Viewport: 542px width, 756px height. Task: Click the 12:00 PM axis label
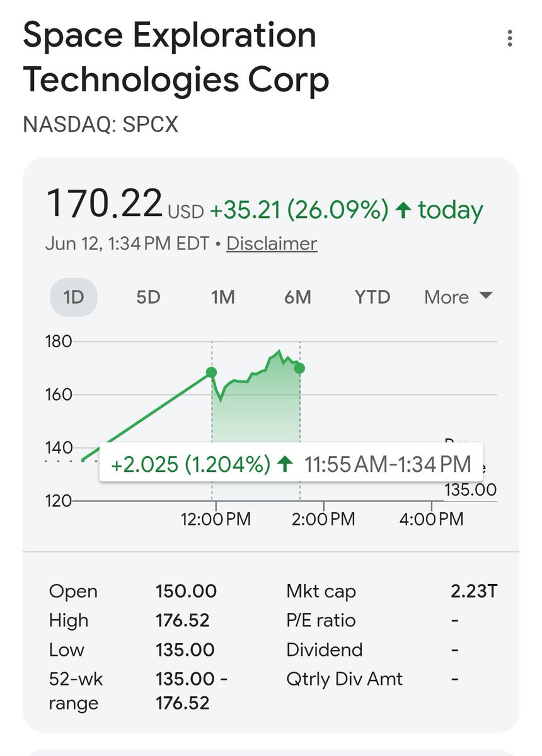(216, 519)
